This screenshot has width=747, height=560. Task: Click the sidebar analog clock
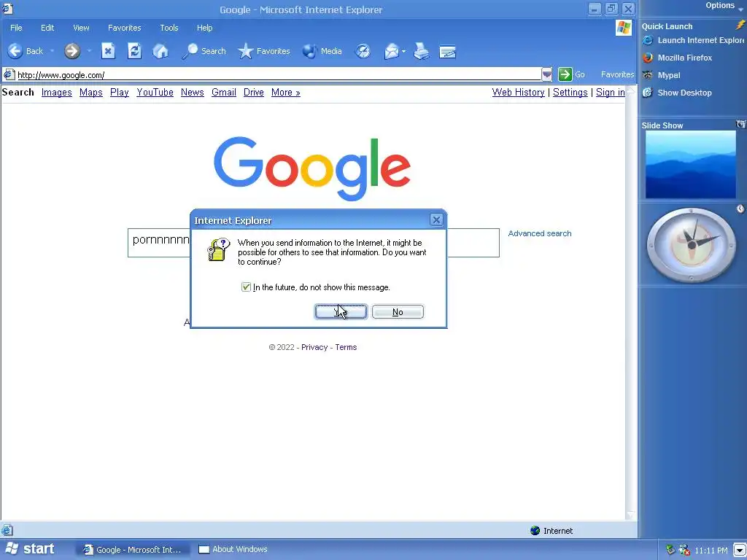pyautogui.click(x=691, y=245)
